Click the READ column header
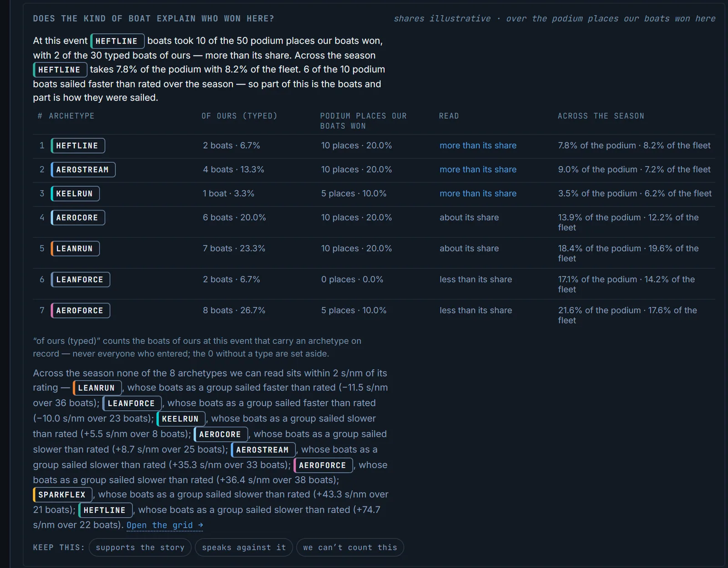728x568 pixels. coord(449,116)
